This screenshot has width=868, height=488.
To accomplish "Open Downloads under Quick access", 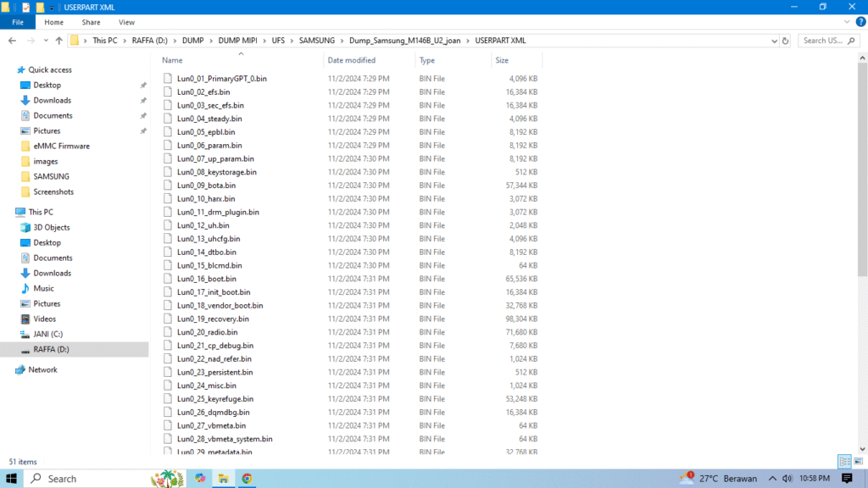I will (52, 100).
